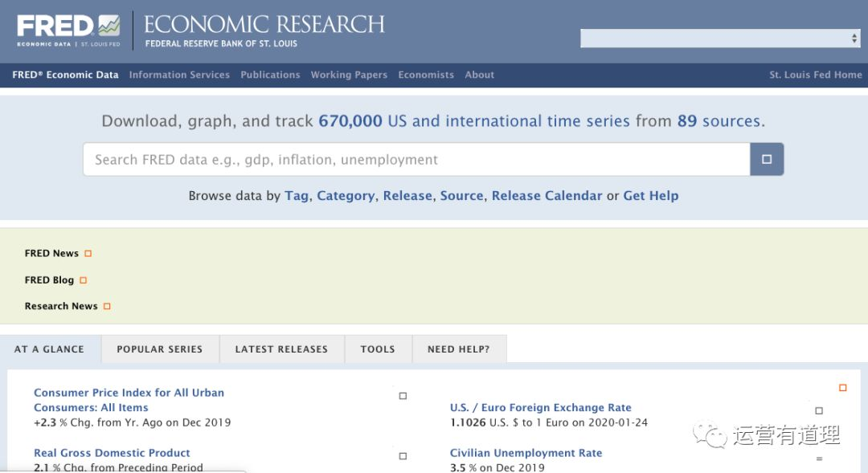Open the Latest Releases tab
868x473 pixels.
282,349
